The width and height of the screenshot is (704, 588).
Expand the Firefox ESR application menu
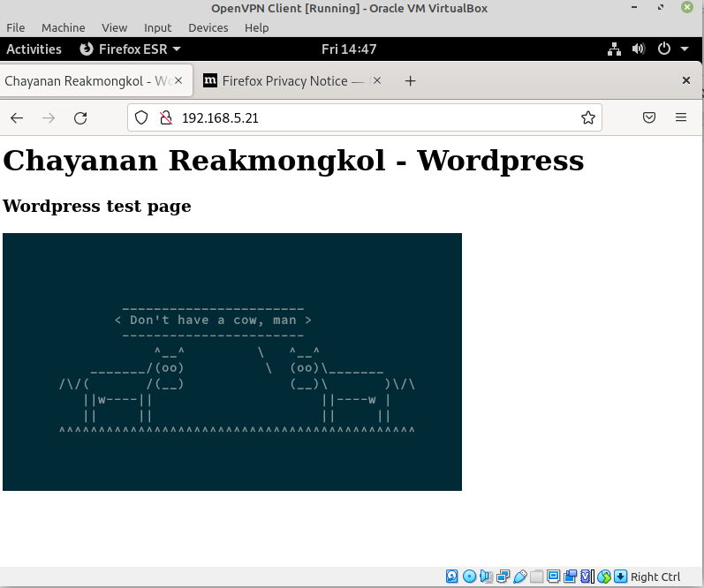[x=130, y=49]
